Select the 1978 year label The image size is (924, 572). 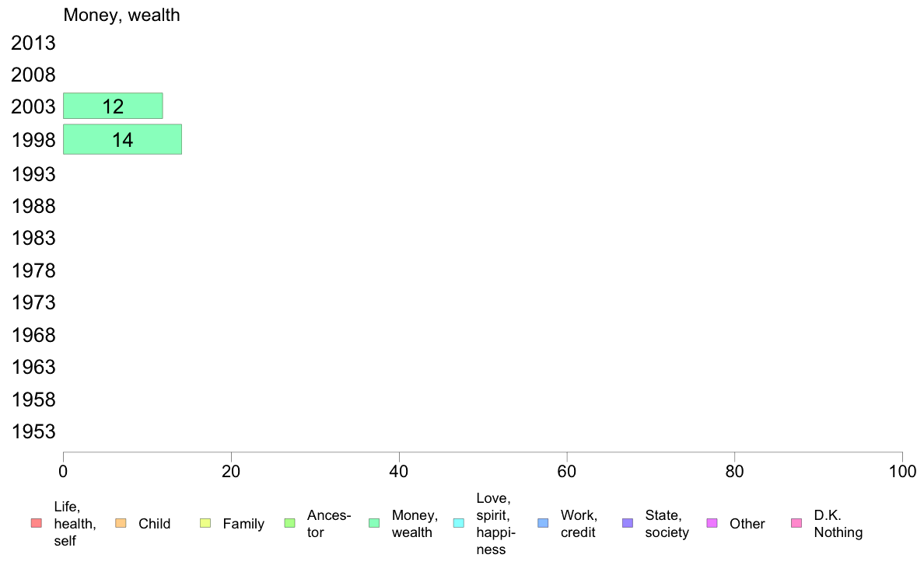click(x=33, y=271)
